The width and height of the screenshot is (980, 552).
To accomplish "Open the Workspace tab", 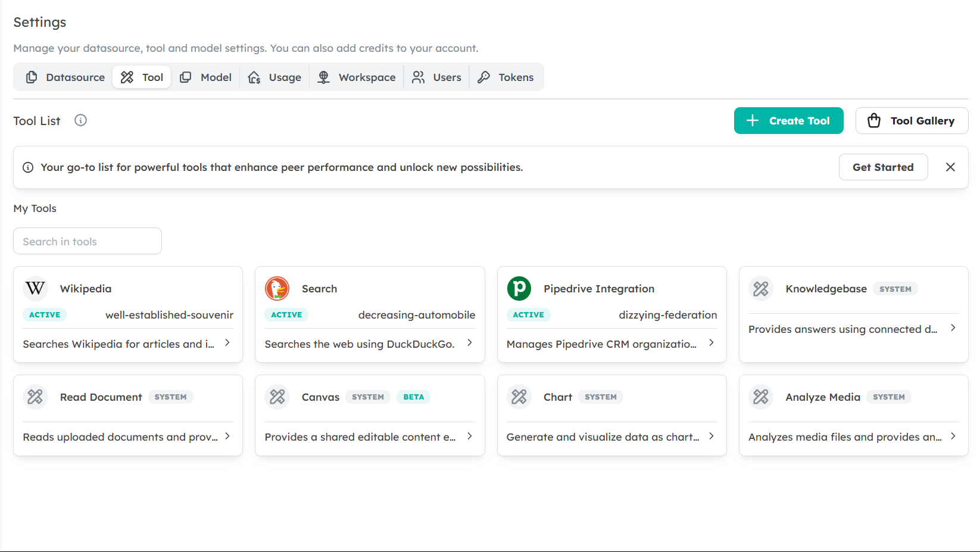I will coord(357,77).
